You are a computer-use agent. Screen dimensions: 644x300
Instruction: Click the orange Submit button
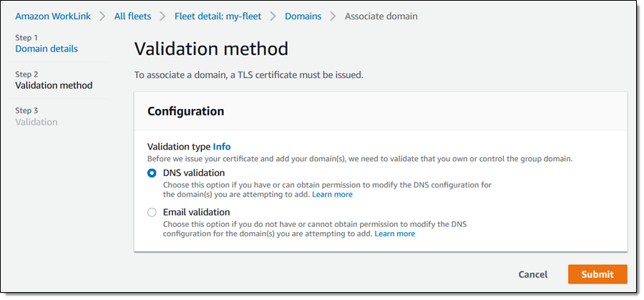pos(597,274)
